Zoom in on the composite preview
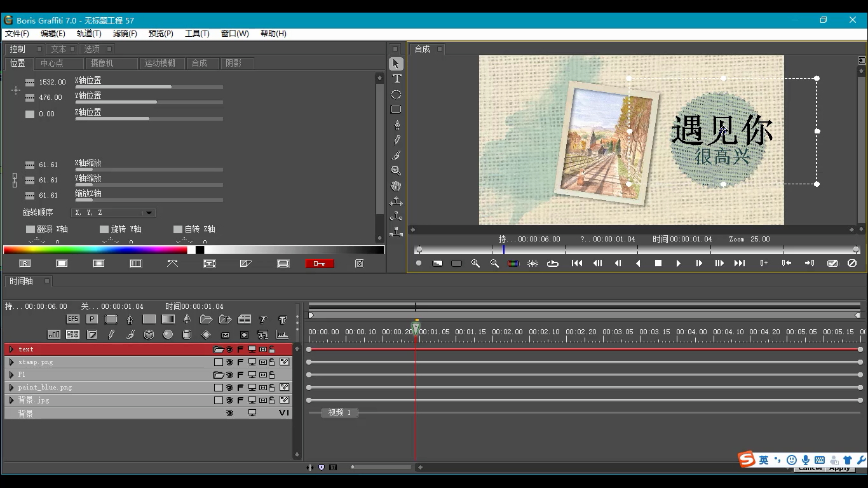The width and height of the screenshot is (868, 488). [475, 263]
